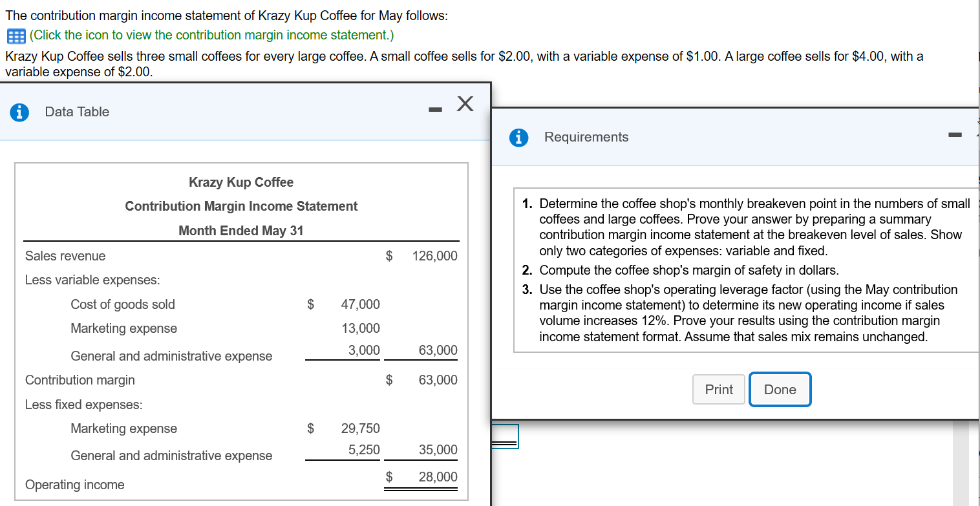
Task: Select the Month Ended May 31 heading
Action: click(x=241, y=231)
